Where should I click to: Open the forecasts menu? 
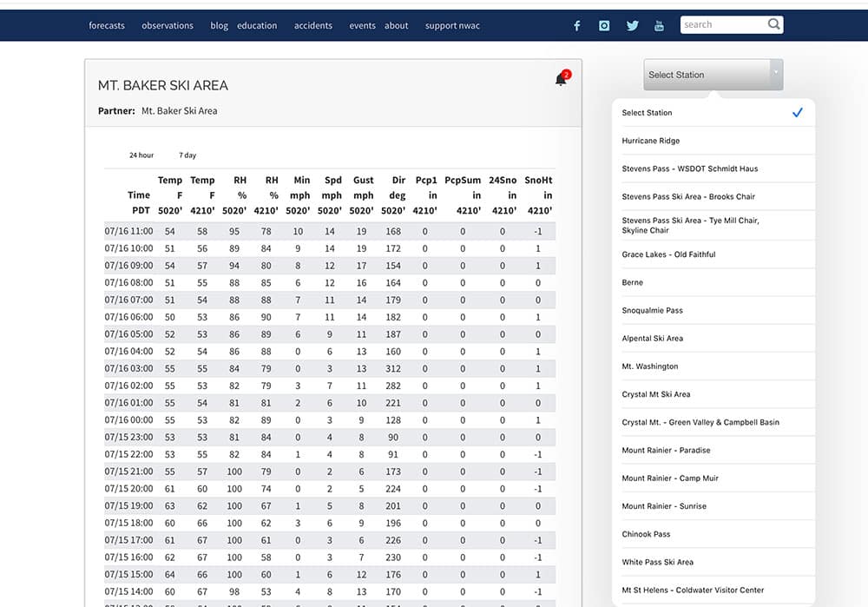107,26
